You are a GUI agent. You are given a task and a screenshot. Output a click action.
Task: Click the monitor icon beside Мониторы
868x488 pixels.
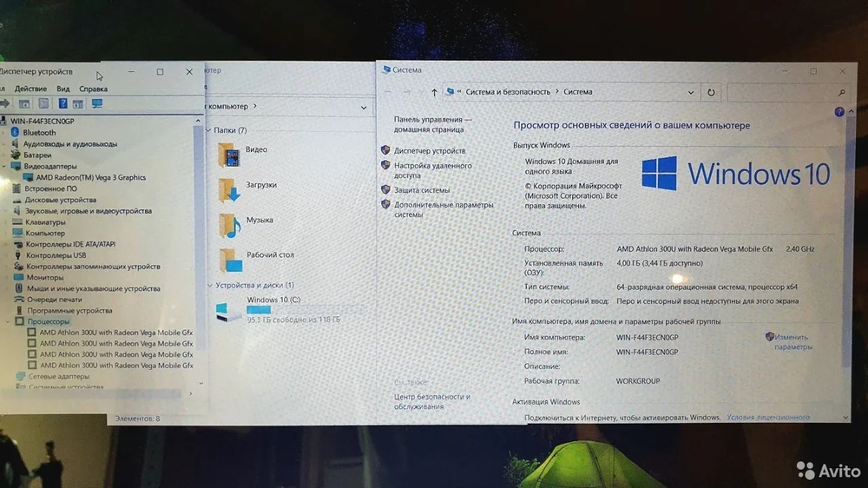(x=18, y=277)
